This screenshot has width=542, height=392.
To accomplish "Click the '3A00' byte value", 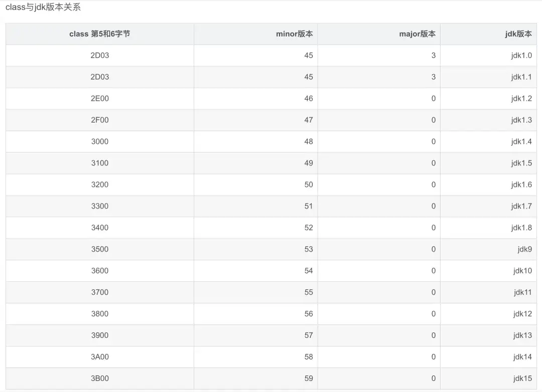I will click(99, 357).
